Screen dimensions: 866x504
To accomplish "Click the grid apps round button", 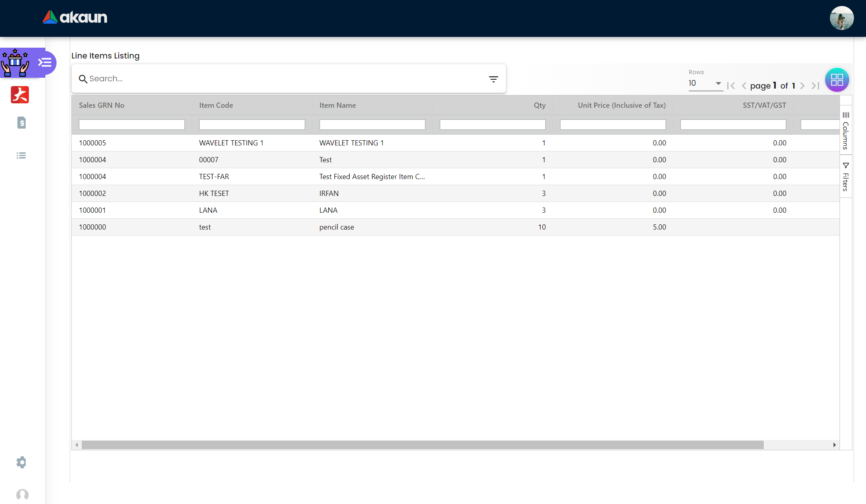I will point(837,80).
